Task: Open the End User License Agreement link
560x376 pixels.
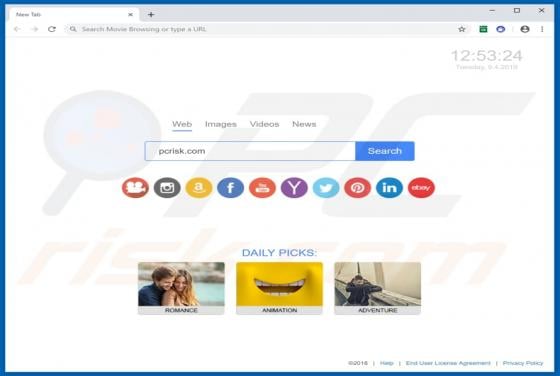Action: (448, 363)
